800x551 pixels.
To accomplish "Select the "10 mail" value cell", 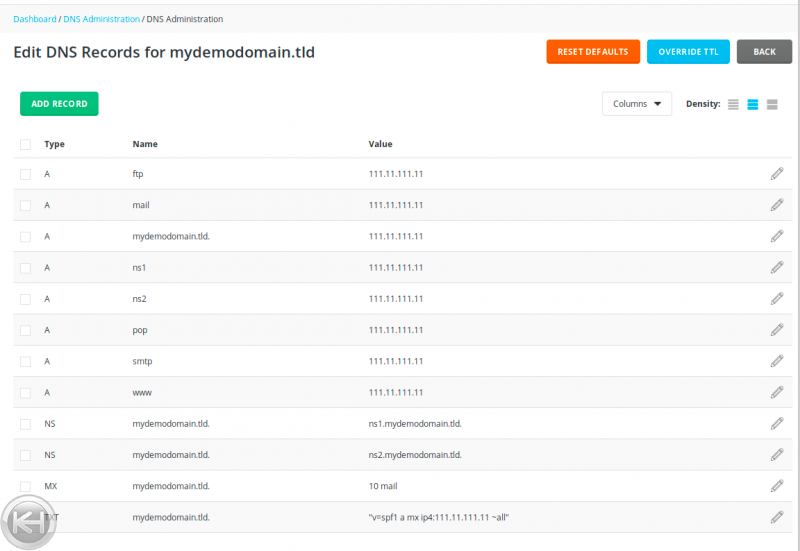I will point(383,486).
